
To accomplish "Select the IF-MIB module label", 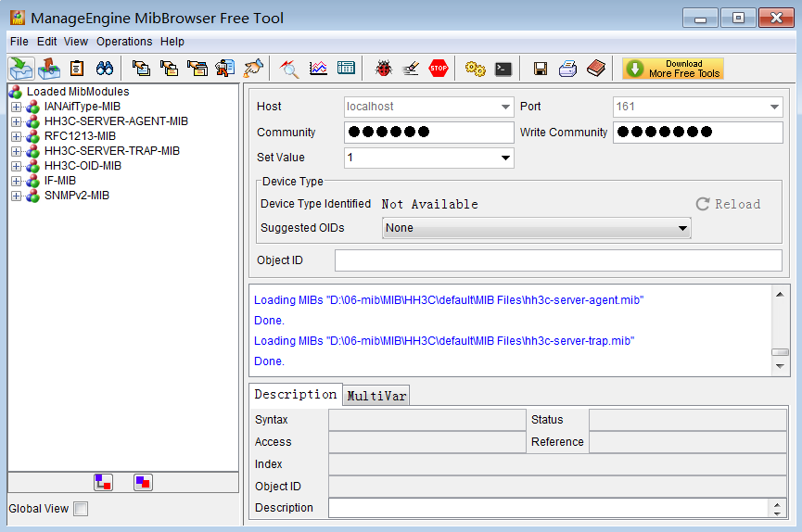I will tap(60, 181).
